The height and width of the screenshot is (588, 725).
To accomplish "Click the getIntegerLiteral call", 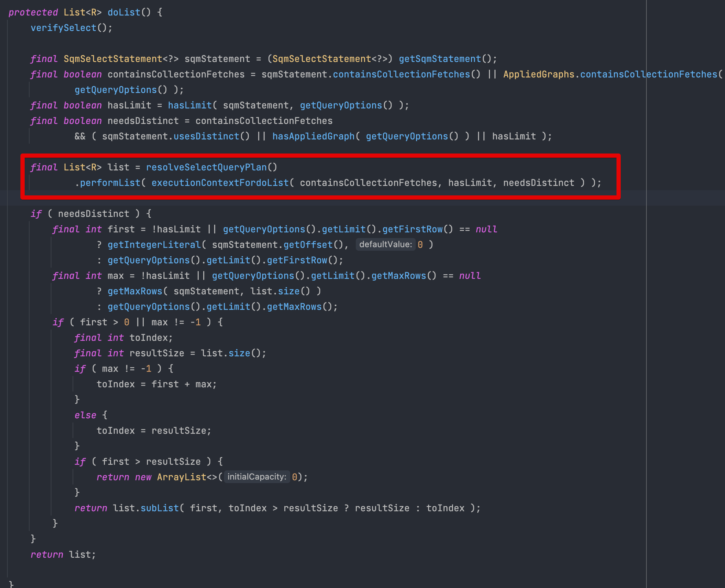I will pyautogui.click(x=154, y=245).
